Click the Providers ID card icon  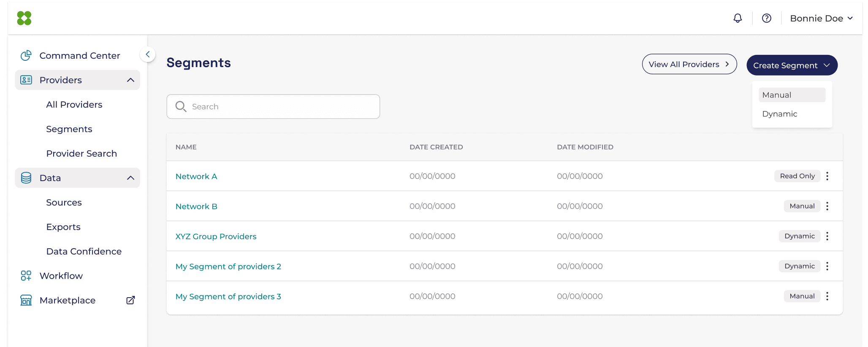click(x=26, y=80)
